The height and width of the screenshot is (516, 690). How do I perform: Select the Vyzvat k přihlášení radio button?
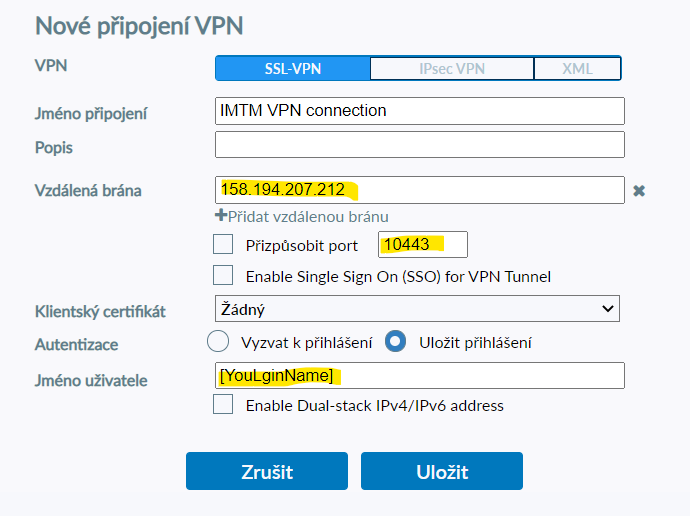point(218,342)
